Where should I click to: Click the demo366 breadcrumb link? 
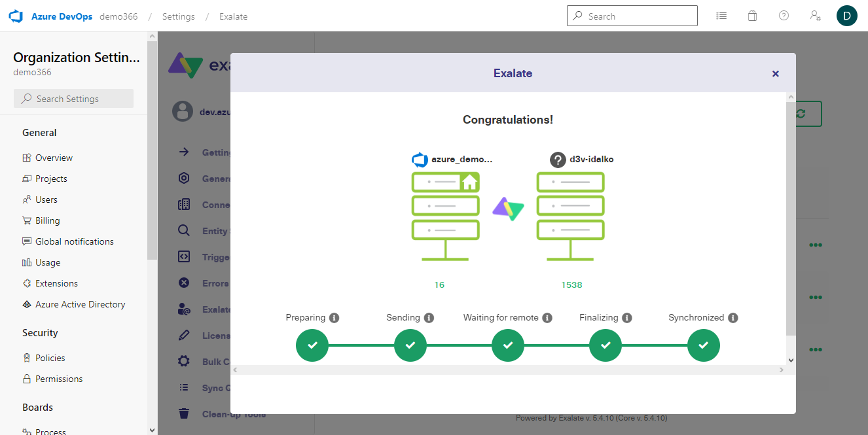[118, 16]
